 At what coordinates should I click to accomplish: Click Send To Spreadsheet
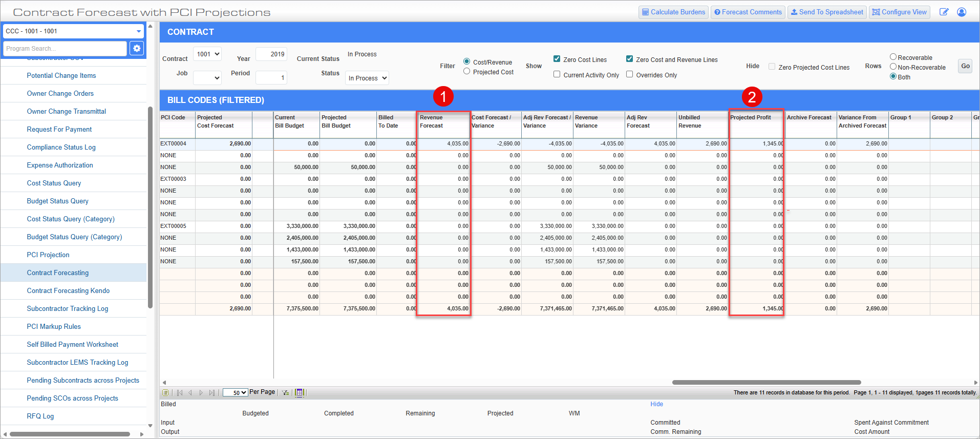click(827, 12)
